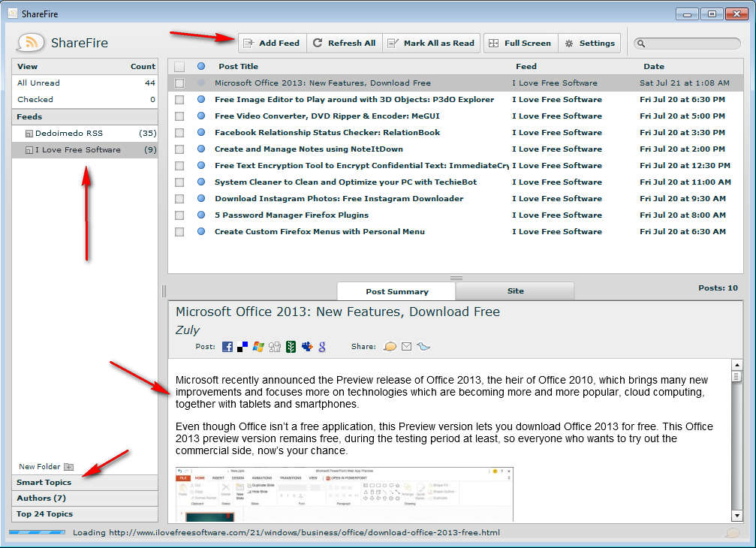The height and width of the screenshot is (548, 756).
Task: Share the post on Twitter bird icon
Action: (423, 347)
